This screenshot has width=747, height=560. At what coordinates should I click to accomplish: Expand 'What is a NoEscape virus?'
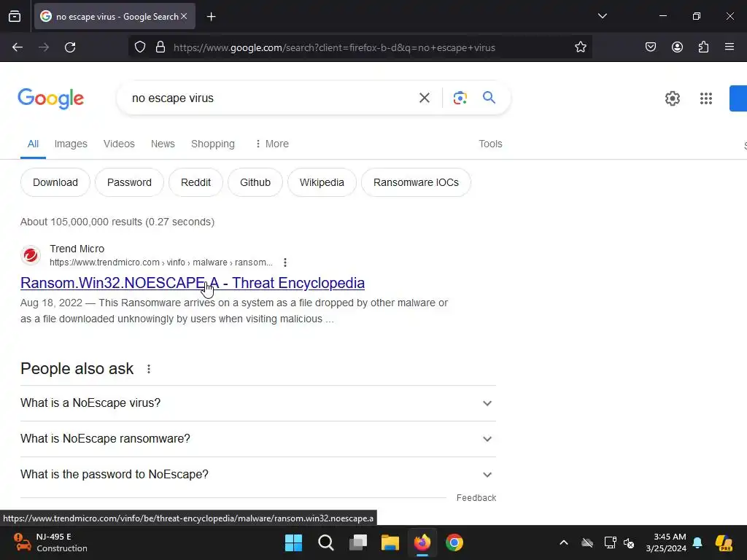258,402
